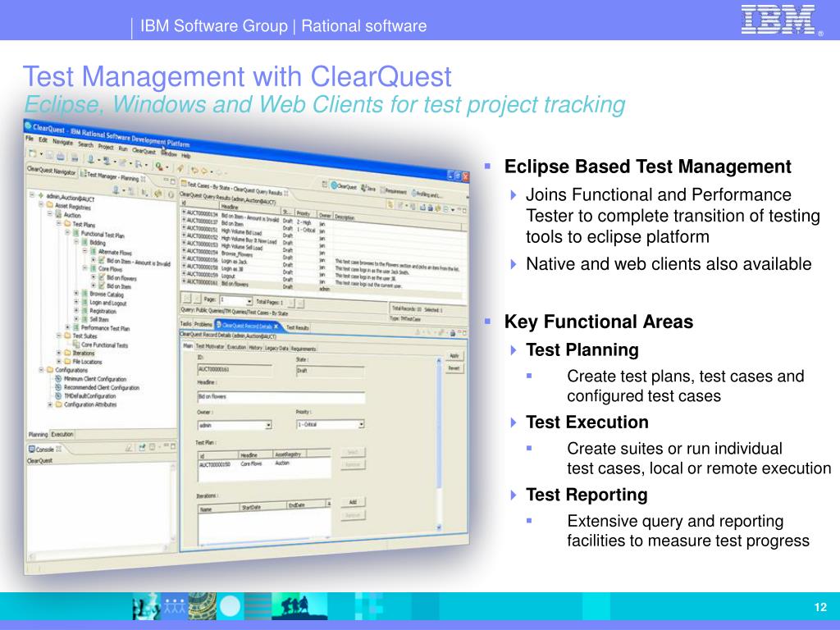Screen dimensions: 840x630
Task: Open the Project menu
Action: pyautogui.click(x=106, y=147)
